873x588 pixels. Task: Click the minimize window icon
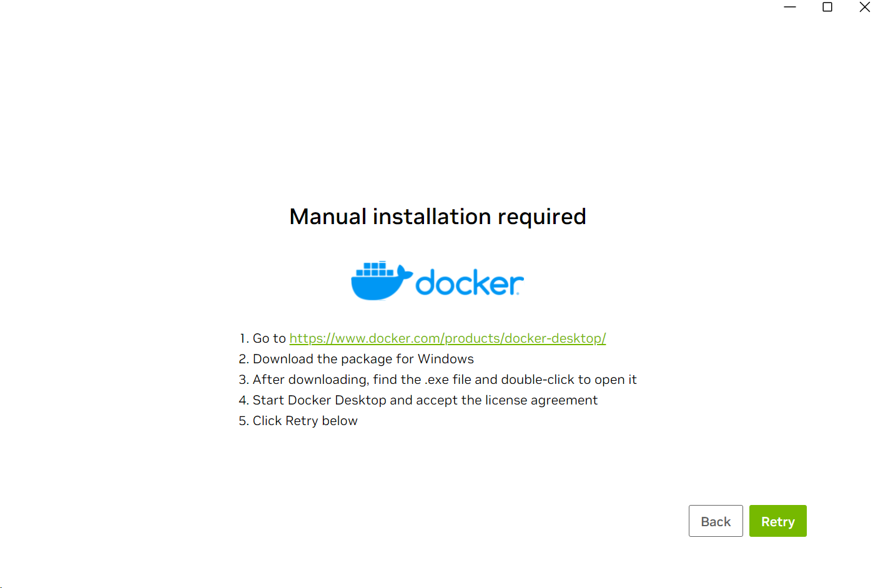point(790,7)
